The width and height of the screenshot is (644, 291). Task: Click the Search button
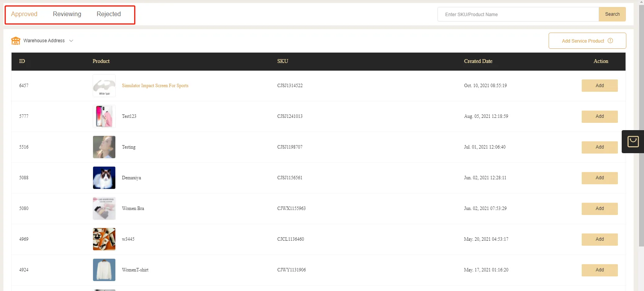point(612,14)
